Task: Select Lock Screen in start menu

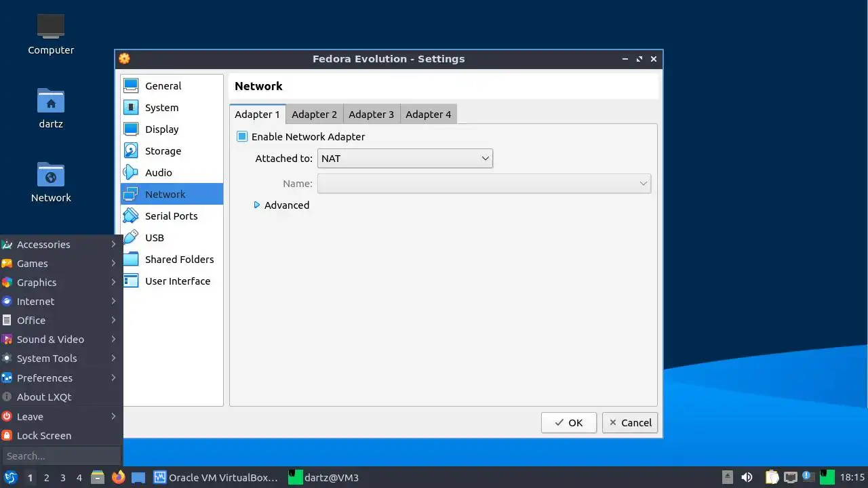Action: (x=61, y=436)
